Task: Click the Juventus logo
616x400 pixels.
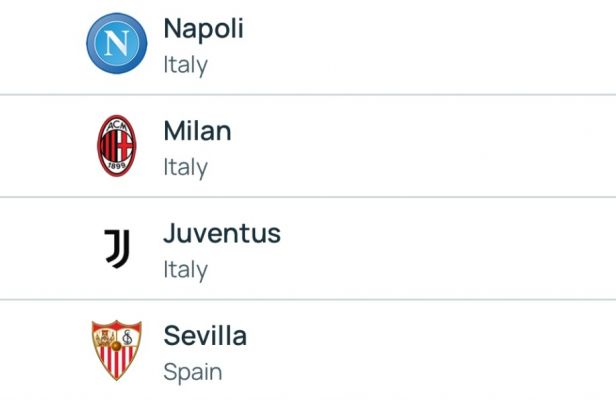Action: (117, 249)
